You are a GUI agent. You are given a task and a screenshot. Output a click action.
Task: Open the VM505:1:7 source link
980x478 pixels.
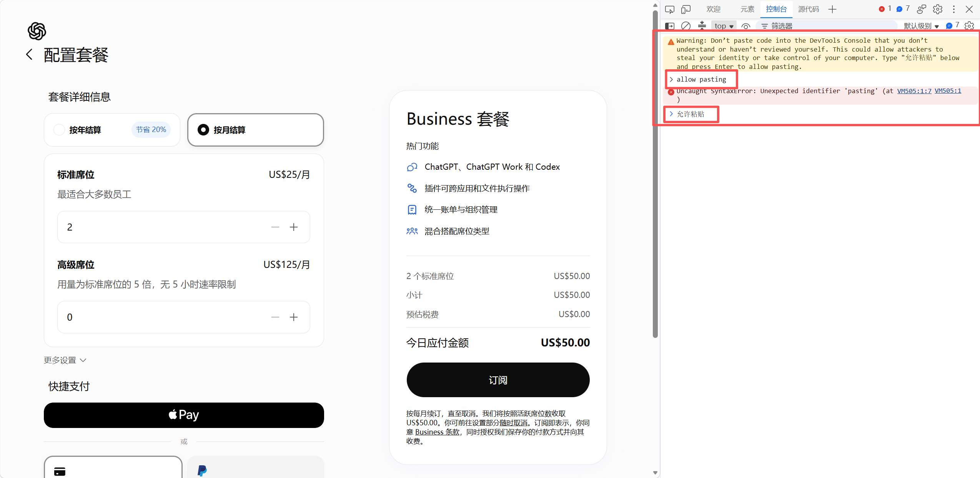tap(914, 91)
